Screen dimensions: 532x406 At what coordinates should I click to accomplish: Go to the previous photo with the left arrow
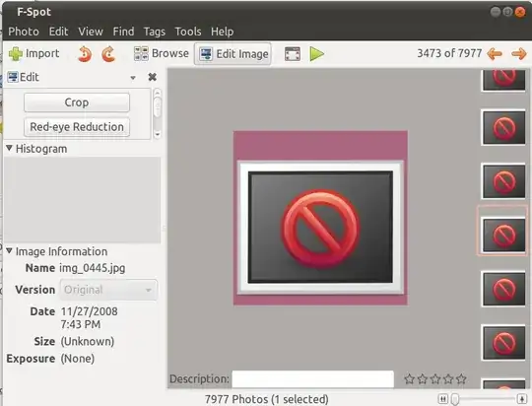pos(495,53)
